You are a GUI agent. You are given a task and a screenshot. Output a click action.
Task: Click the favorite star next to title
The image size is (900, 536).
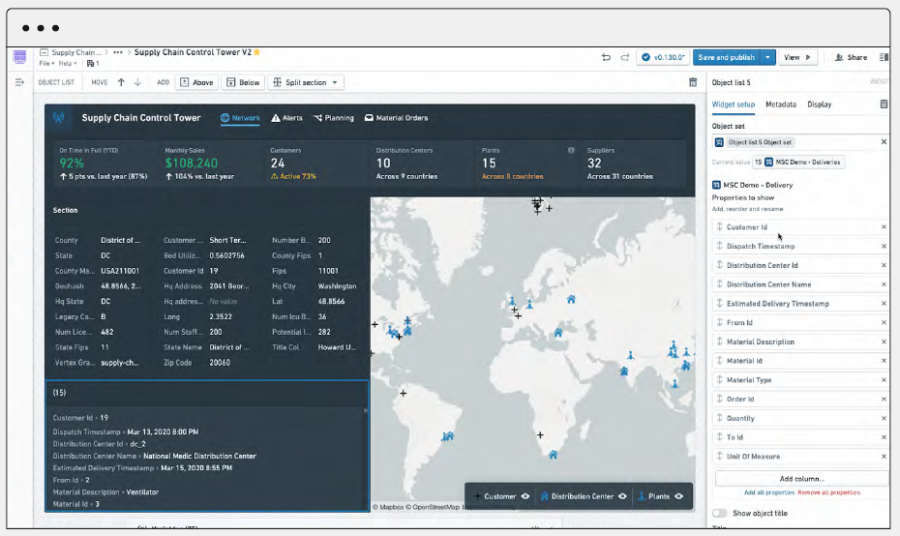pyautogui.click(x=257, y=52)
